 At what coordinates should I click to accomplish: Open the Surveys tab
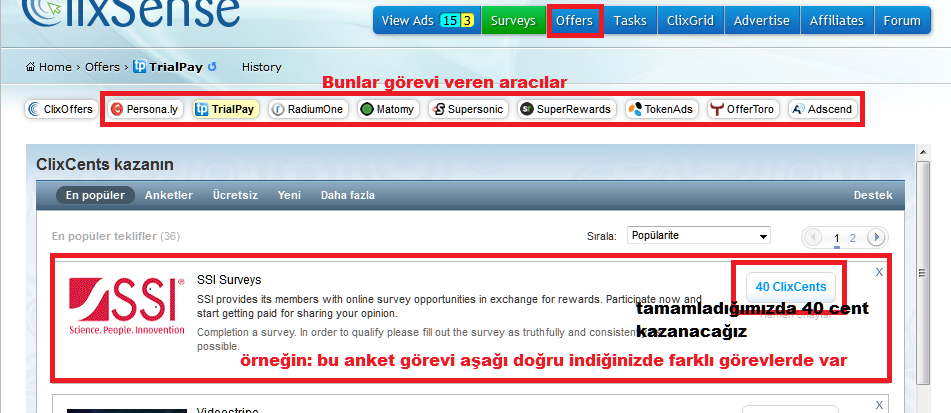point(513,21)
